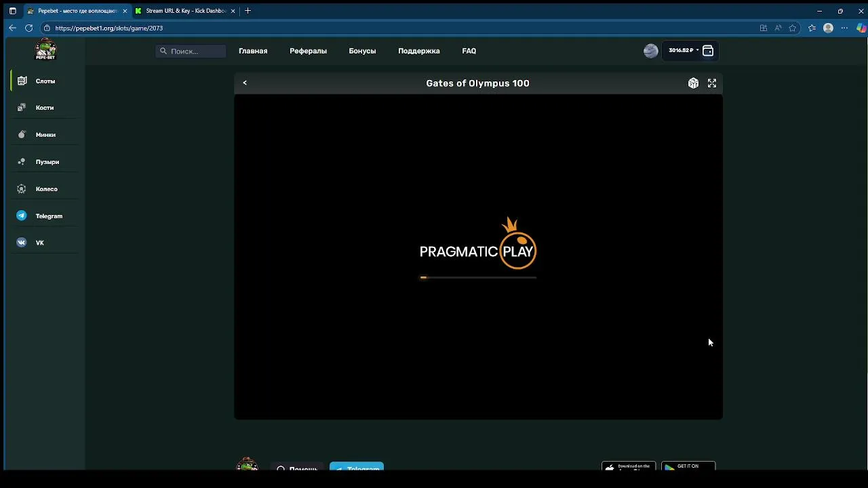Image resolution: width=868 pixels, height=488 pixels.
Task: Click the address bar URL
Action: point(108,28)
